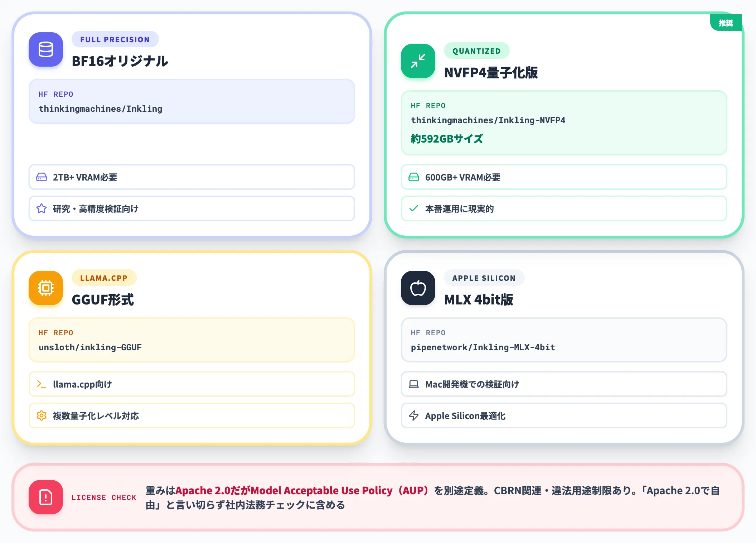Click the purple database icon for BF16
Viewport: 756px width, 543px height.
point(46,49)
